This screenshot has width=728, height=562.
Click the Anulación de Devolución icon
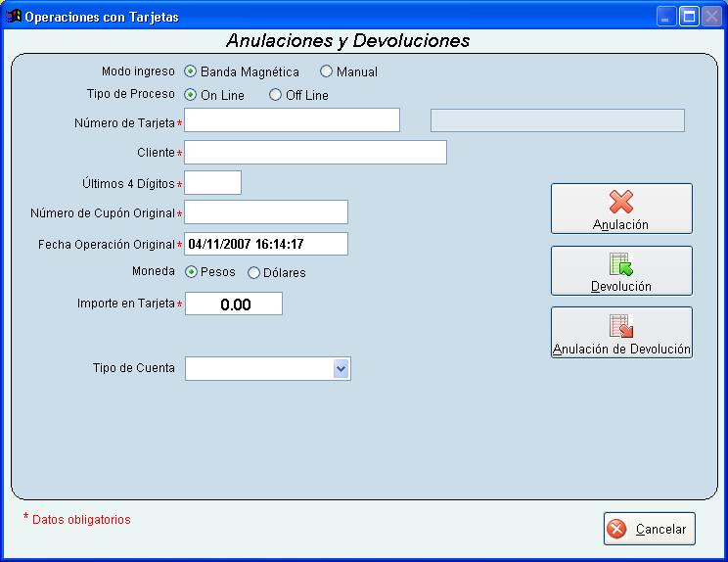(621, 326)
